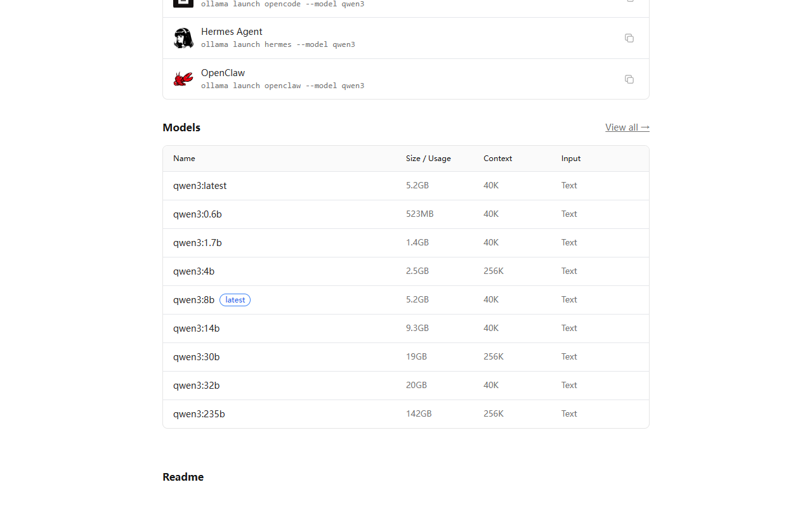Click the 256K context for qwen3:4b
The width and height of the screenshot is (812, 520).
(x=494, y=271)
